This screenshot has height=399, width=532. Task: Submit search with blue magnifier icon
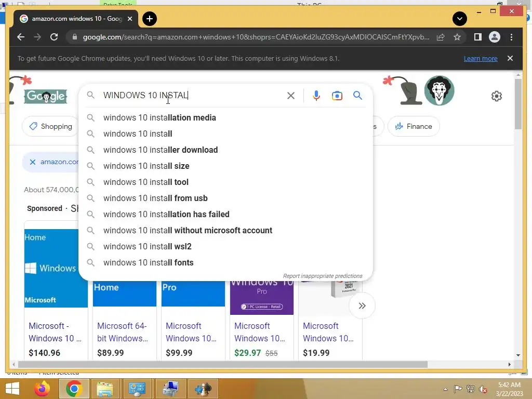pyautogui.click(x=357, y=96)
